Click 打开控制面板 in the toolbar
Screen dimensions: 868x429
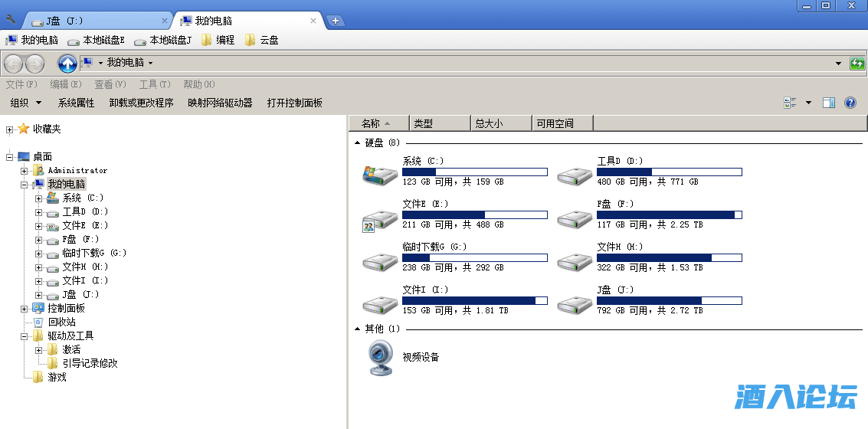point(294,103)
